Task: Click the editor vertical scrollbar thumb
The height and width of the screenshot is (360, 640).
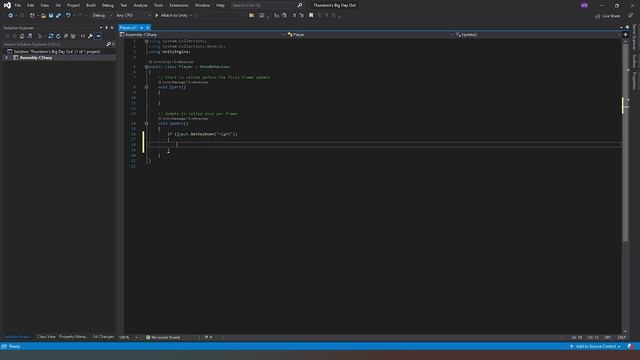Action: coord(625,143)
